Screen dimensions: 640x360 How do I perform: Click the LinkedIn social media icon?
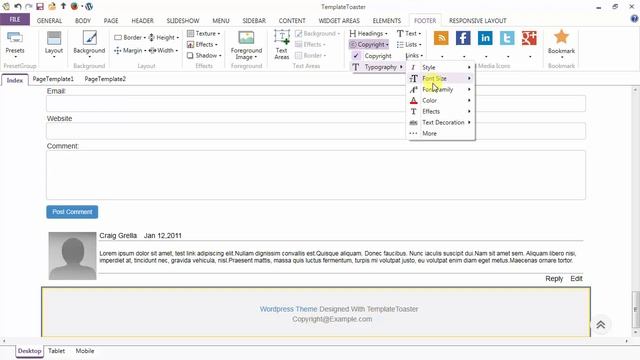click(x=485, y=38)
